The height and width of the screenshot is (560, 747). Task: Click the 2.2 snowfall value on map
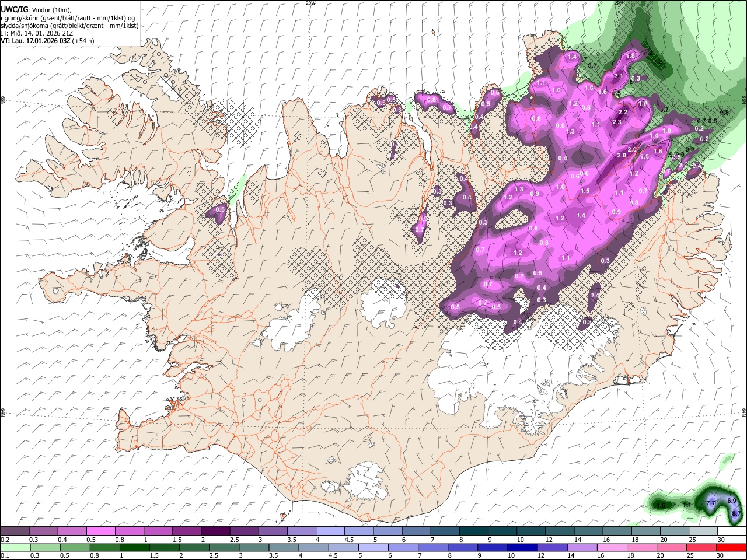coord(623,113)
